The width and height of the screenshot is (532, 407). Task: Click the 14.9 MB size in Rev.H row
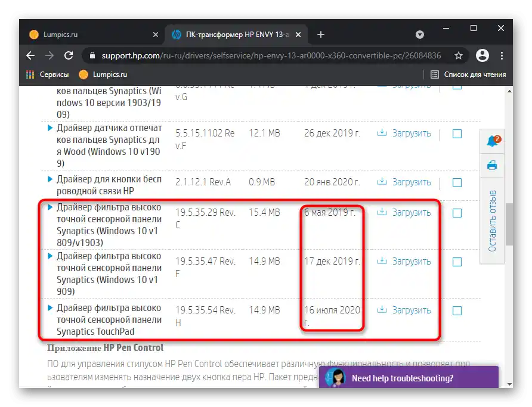click(x=264, y=310)
